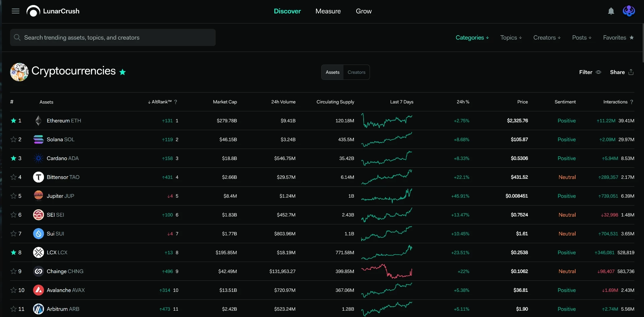The height and width of the screenshot is (317, 644).
Task: Toggle the Filter eye visibility
Action: [598, 72]
